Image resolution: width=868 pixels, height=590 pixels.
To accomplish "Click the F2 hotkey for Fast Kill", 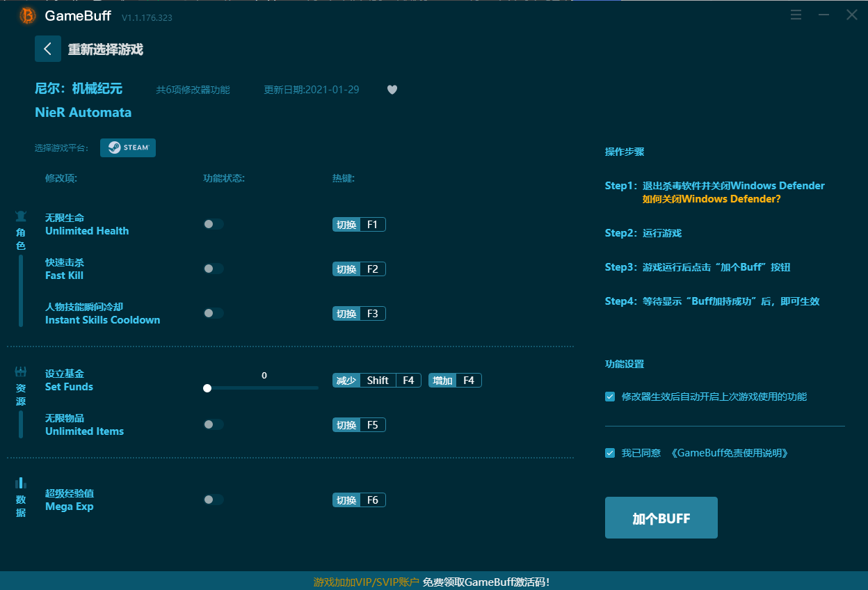I will (x=359, y=269).
